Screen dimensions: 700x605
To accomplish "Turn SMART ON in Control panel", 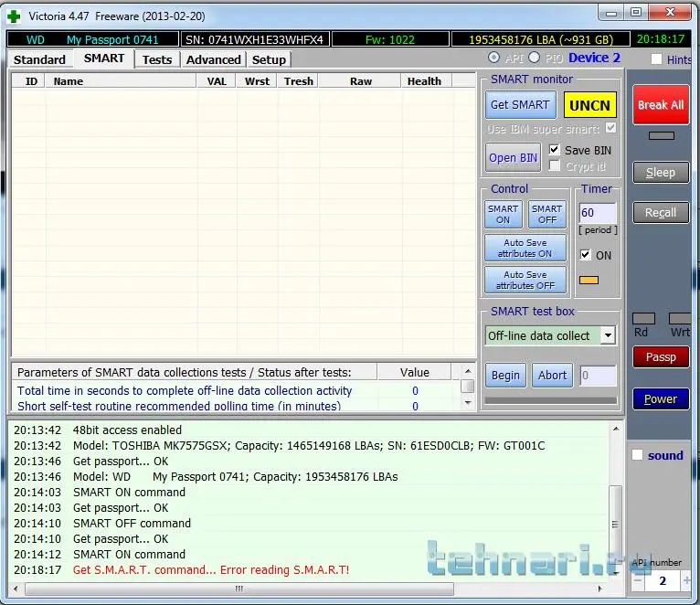I will (503, 214).
